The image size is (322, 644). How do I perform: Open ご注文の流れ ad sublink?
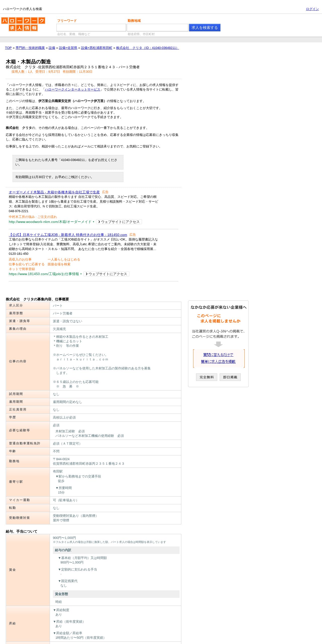[x=47, y=217]
